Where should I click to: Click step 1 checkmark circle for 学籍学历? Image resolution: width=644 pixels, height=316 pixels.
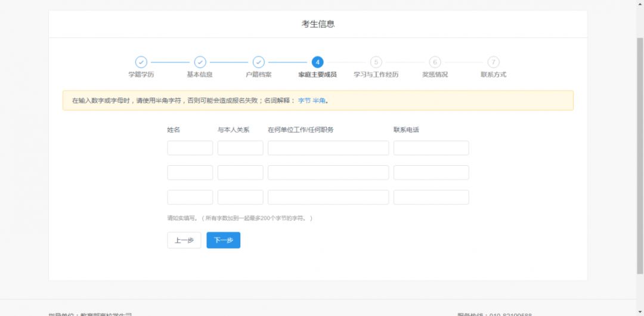tap(141, 62)
